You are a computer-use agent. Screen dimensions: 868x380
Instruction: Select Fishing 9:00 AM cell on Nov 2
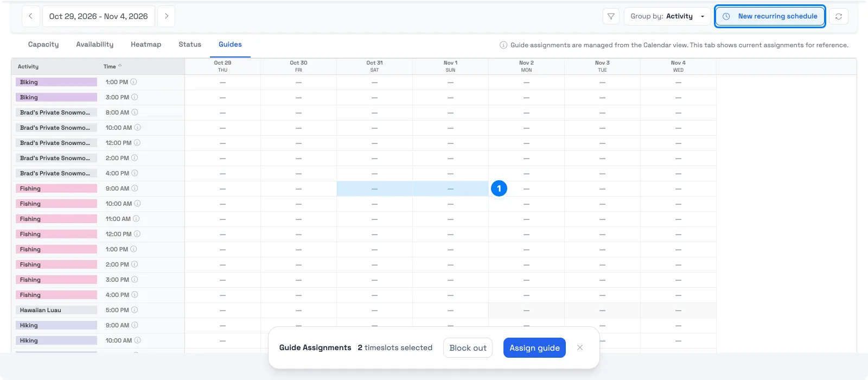(x=526, y=188)
